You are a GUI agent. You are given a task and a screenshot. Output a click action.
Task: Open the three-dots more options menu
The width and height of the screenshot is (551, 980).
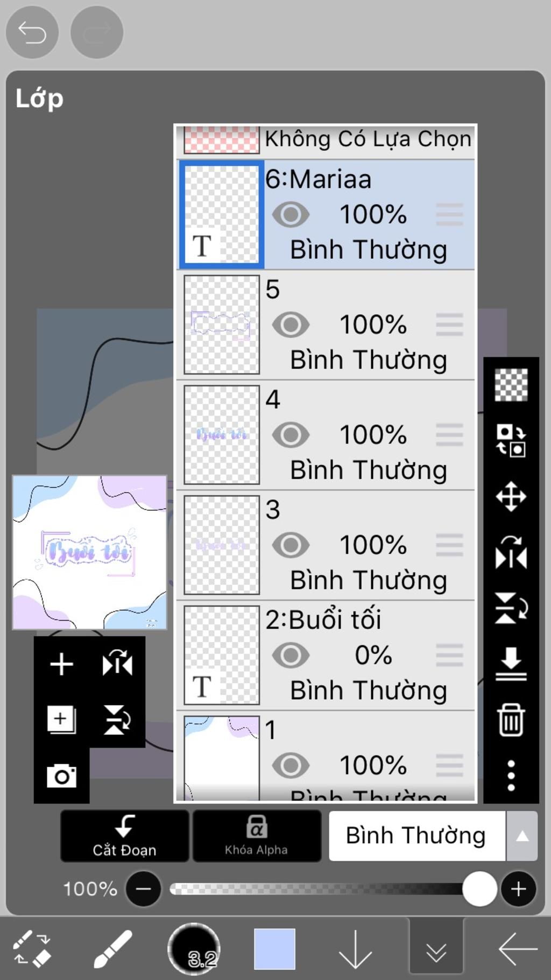click(511, 775)
